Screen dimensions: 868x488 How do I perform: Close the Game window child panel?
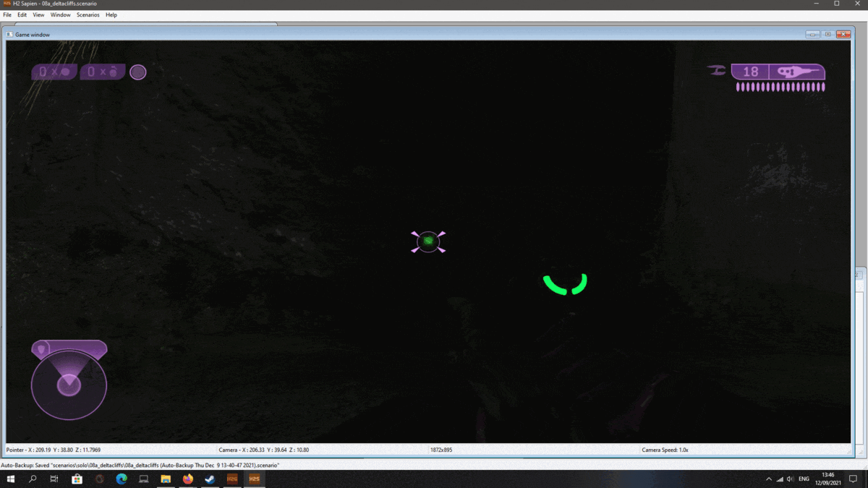click(x=843, y=34)
